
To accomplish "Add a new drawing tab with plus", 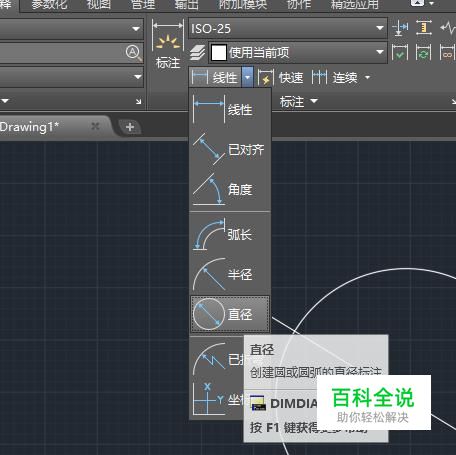I will coord(130,127).
